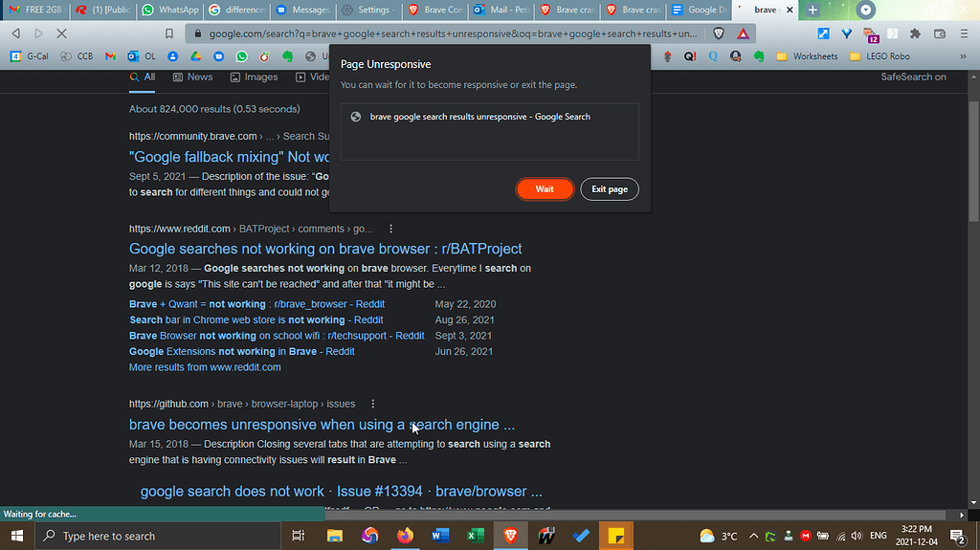Viewport: 980px width, 550px height.
Task: Open 'brave becomes unresponsive when using a search engine' result
Action: [322, 425]
